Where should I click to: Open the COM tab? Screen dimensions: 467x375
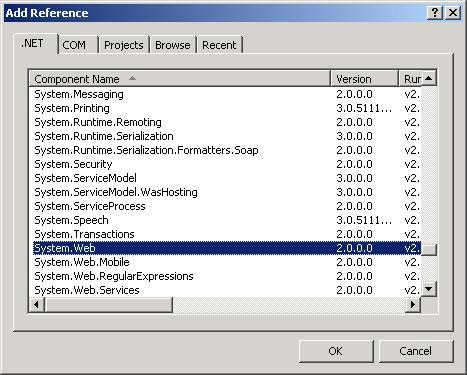pyautogui.click(x=78, y=45)
